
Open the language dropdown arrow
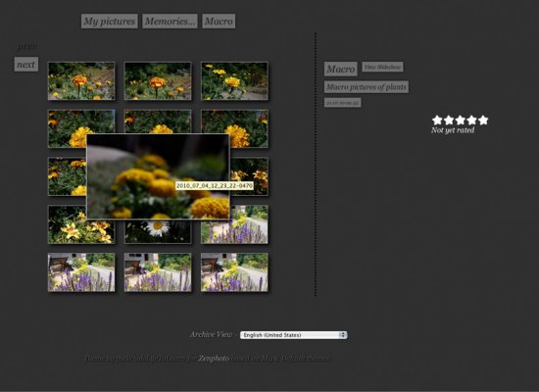[x=343, y=335]
